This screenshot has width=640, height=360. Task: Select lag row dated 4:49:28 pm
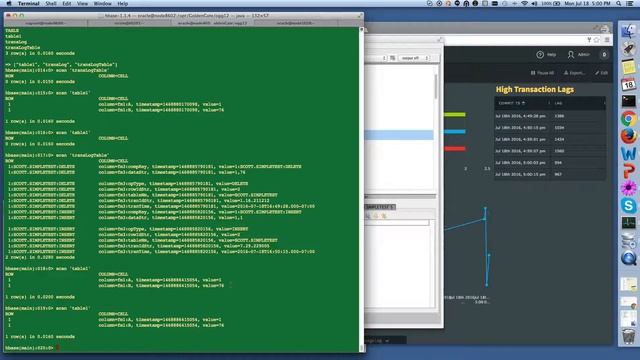pos(550,116)
